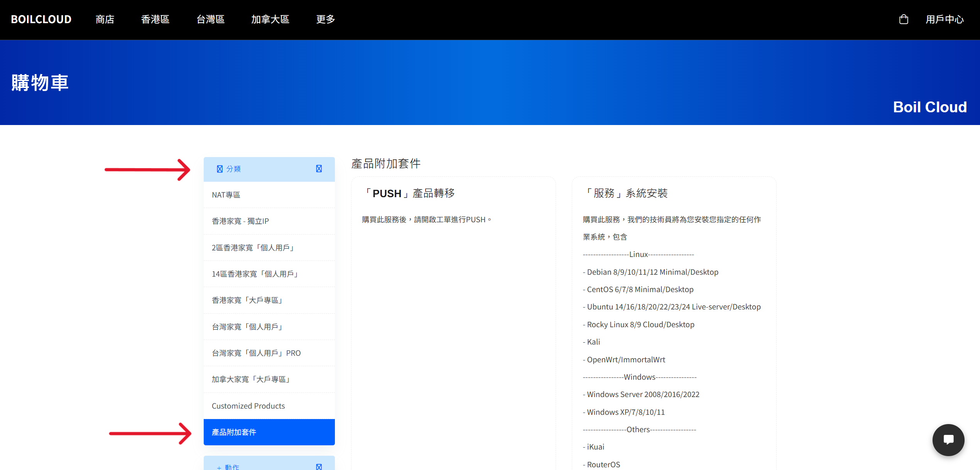This screenshot has width=980, height=470.
Task: Click the Debian 8/9/10/11/12 line
Action: [651, 272]
